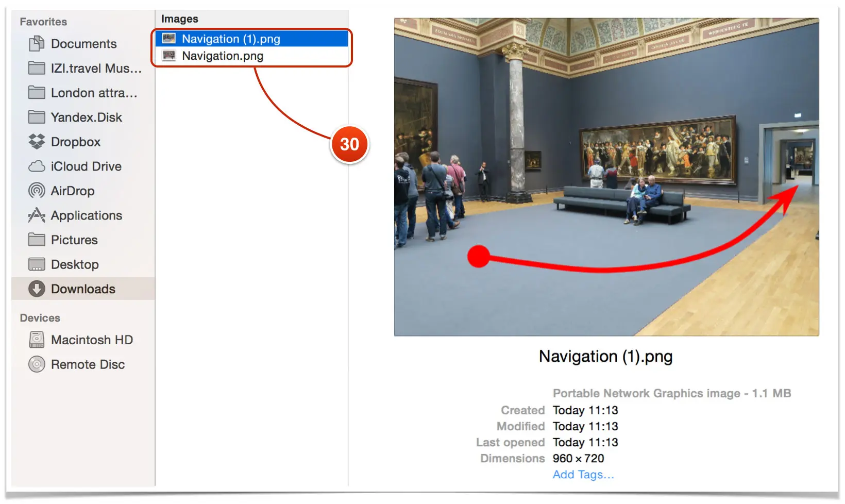The height and width of the screenshot is (504, 845).
Task: Click the Last opened value Today 11:13
Action: click(x=585, y=442)
